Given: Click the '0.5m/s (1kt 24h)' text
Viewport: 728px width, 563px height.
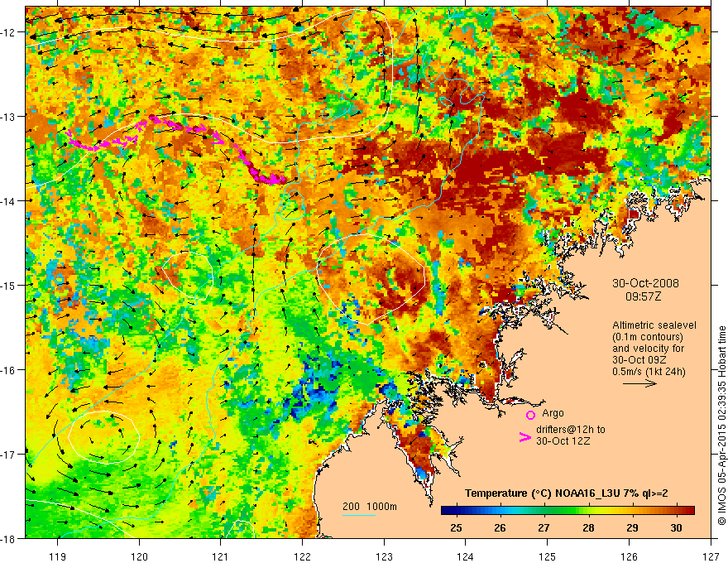Looking at the screenshot, I should 649,371.
